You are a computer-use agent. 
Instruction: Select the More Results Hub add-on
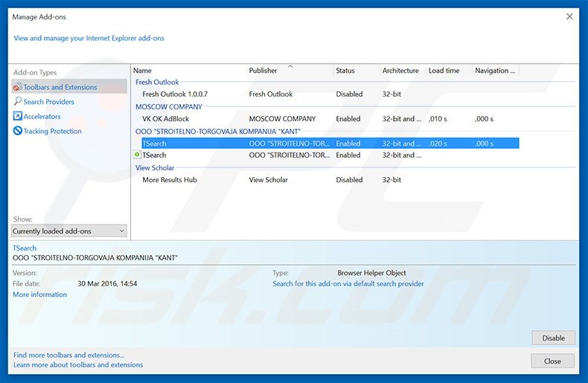coord(170,179)
